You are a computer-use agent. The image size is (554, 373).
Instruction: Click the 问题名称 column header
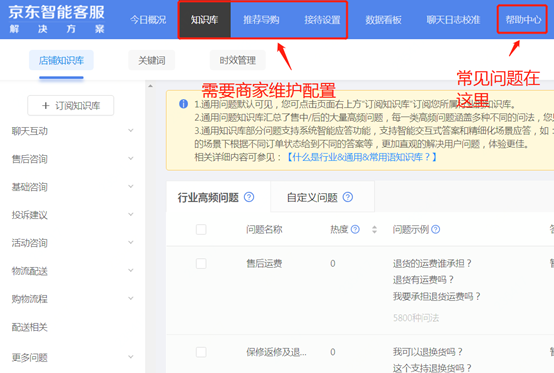(x=264, y=230)
